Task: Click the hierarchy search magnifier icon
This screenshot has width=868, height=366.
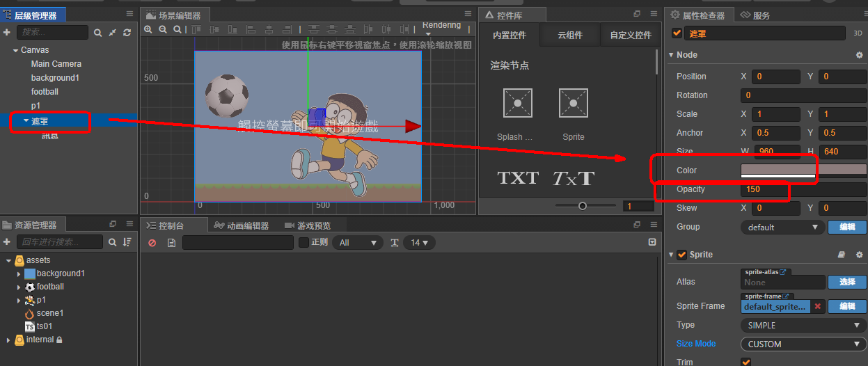Action: [x=98, y=33]
